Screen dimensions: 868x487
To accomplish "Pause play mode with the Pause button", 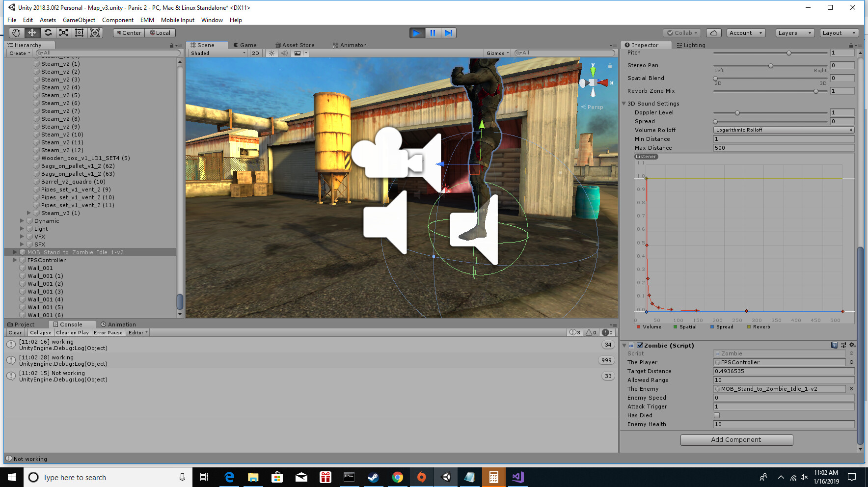I will click(433, 32).
